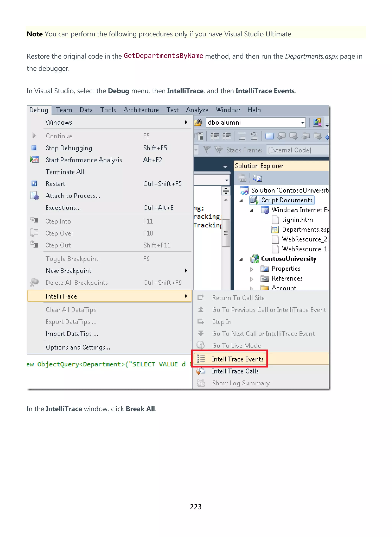Click Solution Explorer refresh files icon
This screenshot has width=392, height=537.
[257, 178]
